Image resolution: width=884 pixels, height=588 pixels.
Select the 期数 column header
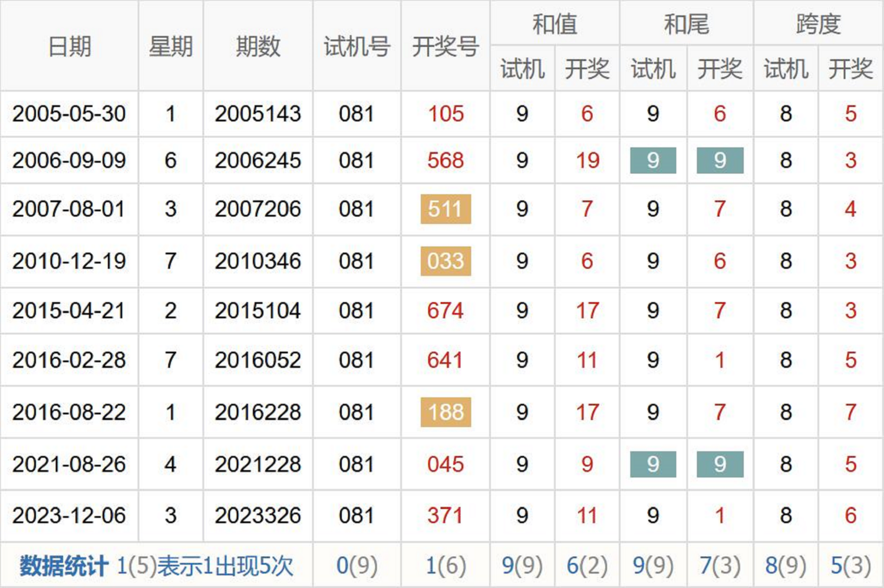tap(258, 46)
